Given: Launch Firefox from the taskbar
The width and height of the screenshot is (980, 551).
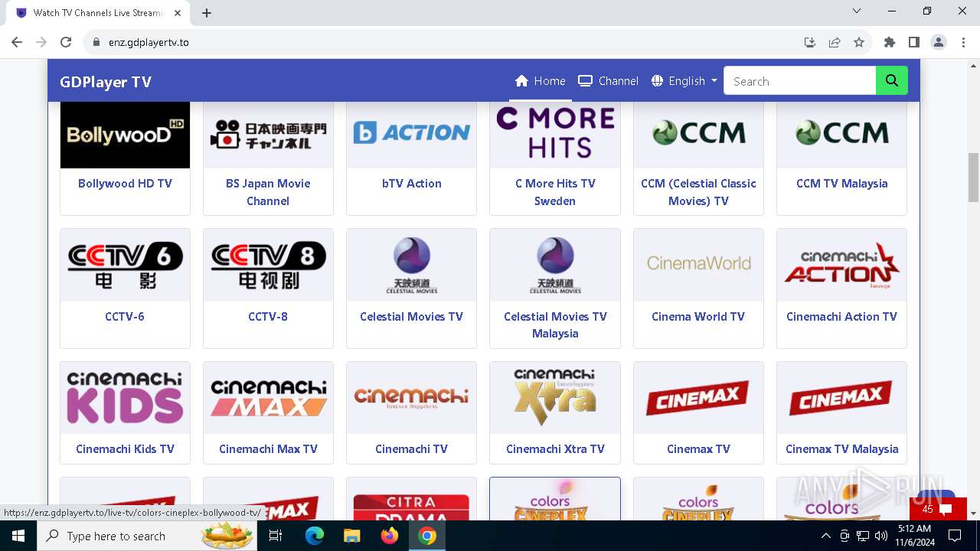Looking at the screenshot, I should (390, 536).
